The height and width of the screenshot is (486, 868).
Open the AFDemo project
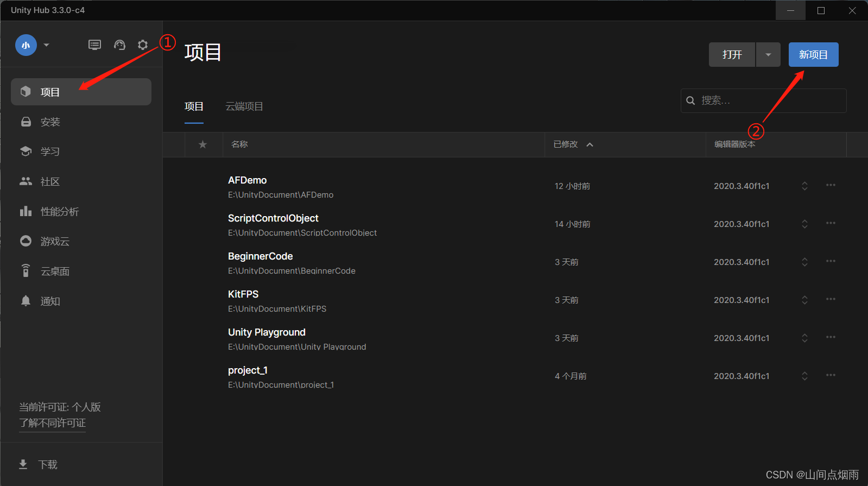click(x=247, y=180)
